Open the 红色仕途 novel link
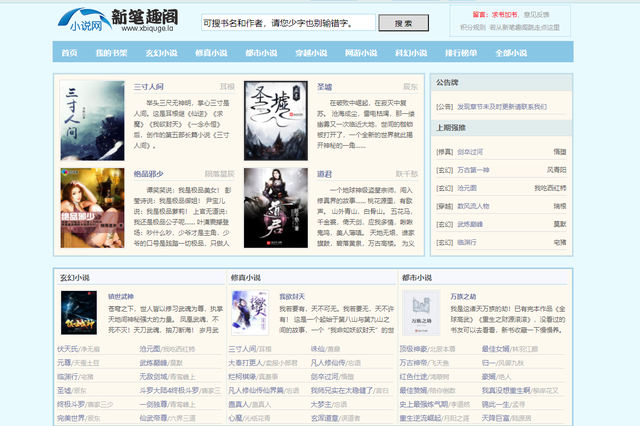The width and height of the screenshot is (640, 426). (413, 377)
